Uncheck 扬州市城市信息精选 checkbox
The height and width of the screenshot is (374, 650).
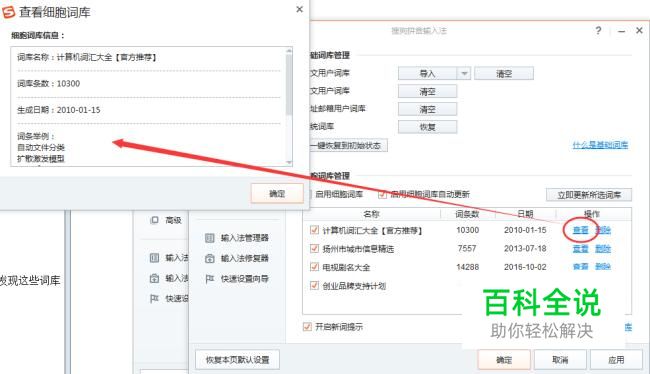314,248
